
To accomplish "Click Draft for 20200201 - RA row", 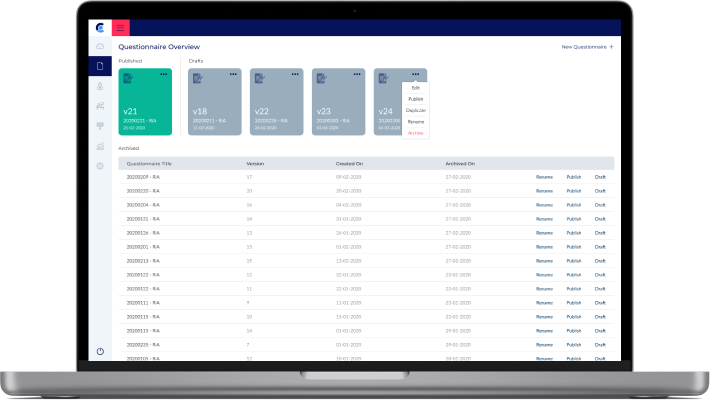I will pyautogui.click(x=600, y=247).
